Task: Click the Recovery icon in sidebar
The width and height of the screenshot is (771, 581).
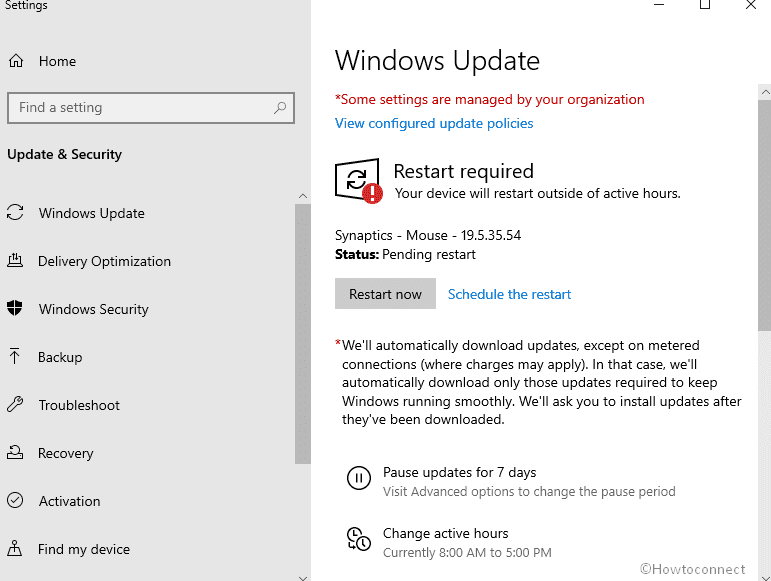Action: (15, 453)
